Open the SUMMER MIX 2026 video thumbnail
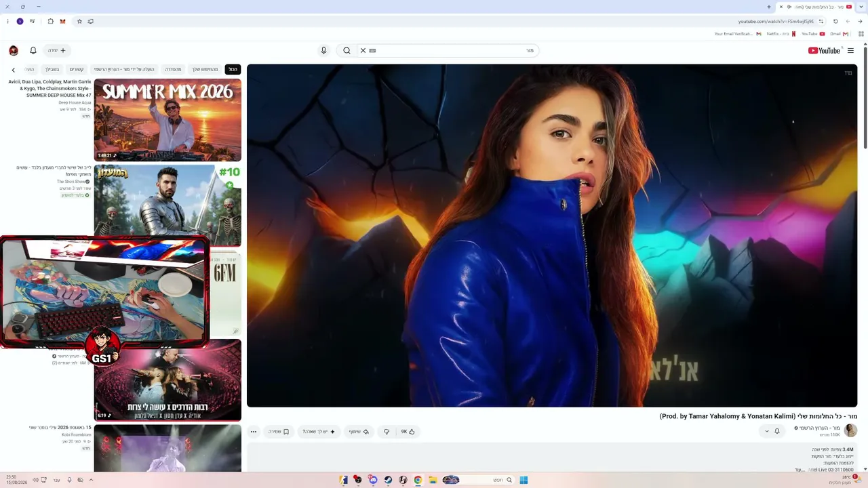This screenshot has width=868, height=488. coord(167,120)
